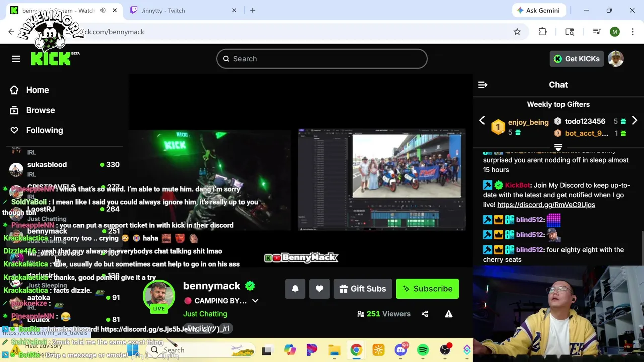Click the Gift Subs button
Screen dimensions: 644x362
click(x=363, y=289)
